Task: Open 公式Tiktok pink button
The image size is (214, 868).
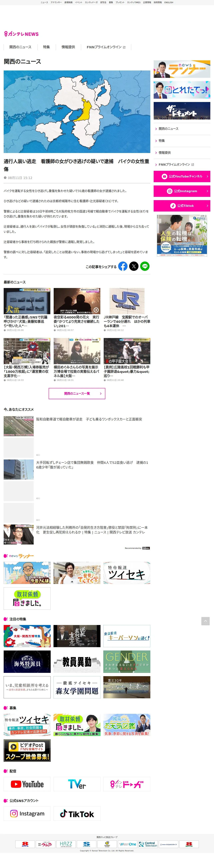Action: click(x=182, y=206)
